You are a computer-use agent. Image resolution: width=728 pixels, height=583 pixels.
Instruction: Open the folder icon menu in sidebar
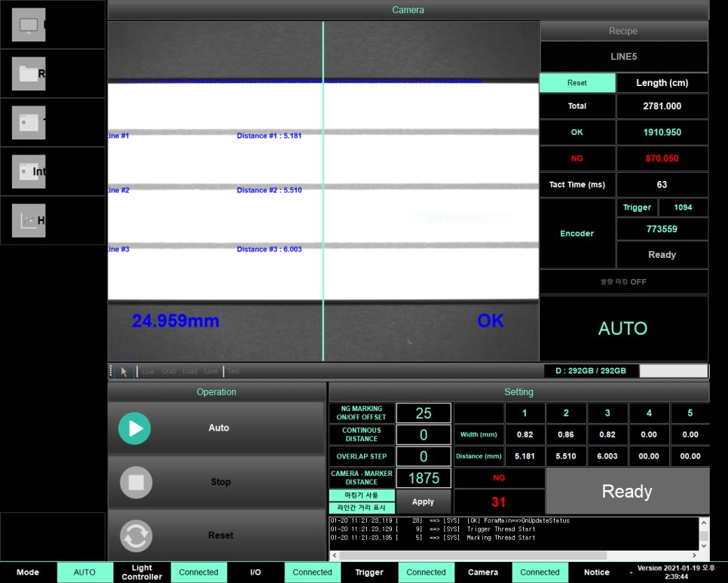[29, 73]
